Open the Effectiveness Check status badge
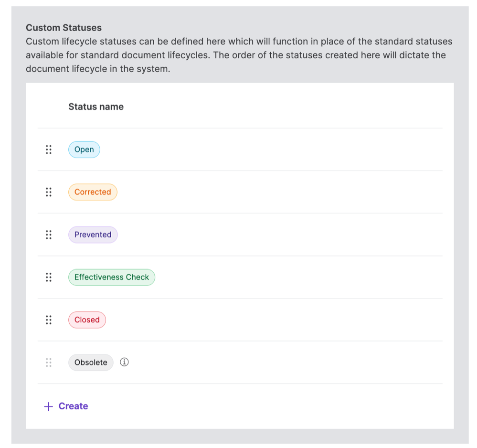The image size is (477, 448). point(112,277)
